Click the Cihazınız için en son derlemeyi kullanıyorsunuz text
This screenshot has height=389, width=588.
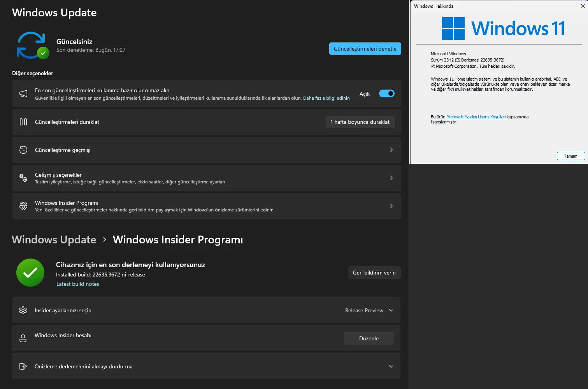coord(130,265)
